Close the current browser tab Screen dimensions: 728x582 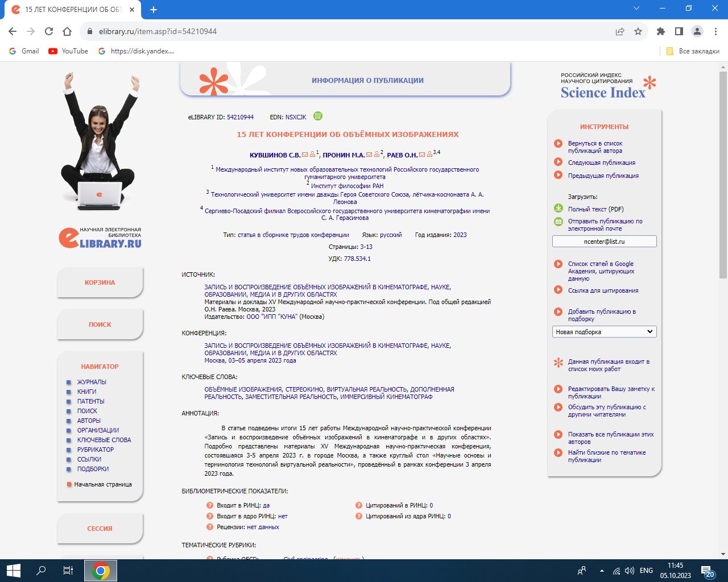tap(132, 10)
